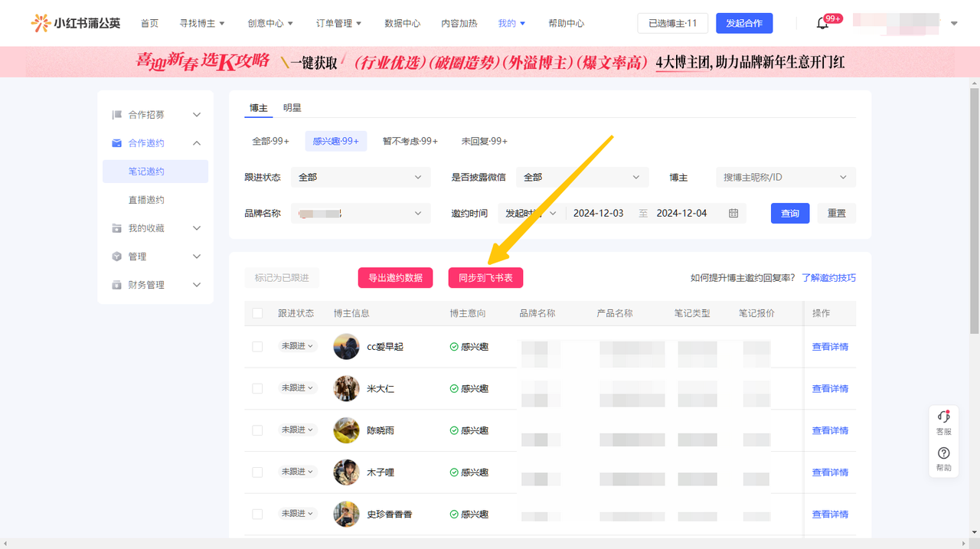This screenshot has height=549, width=980.
Task: Click the 财务管理 icon in sidebar
Action: [x=116, y=285]
